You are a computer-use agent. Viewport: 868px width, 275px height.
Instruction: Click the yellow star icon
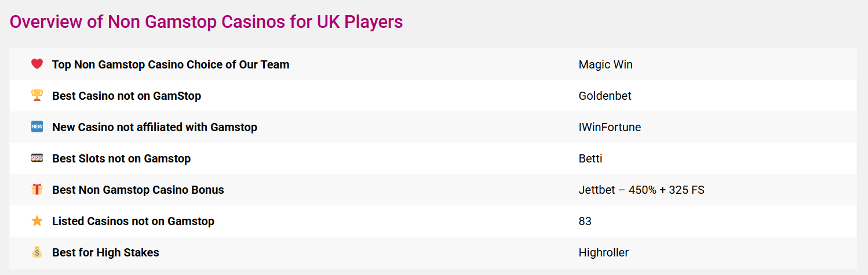pos(37,220)
